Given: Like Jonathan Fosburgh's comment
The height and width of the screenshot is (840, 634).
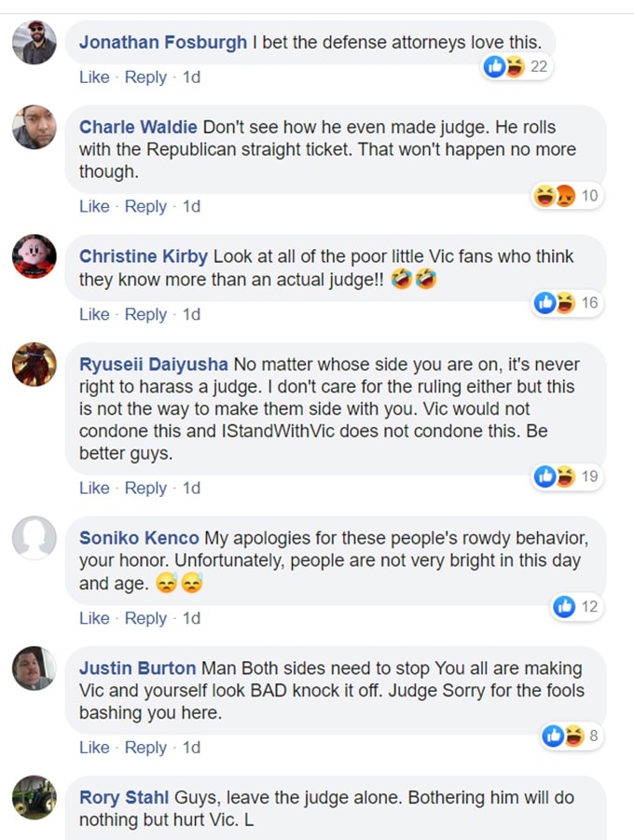Looking at the screenshot, I should (x=94, y=77).
